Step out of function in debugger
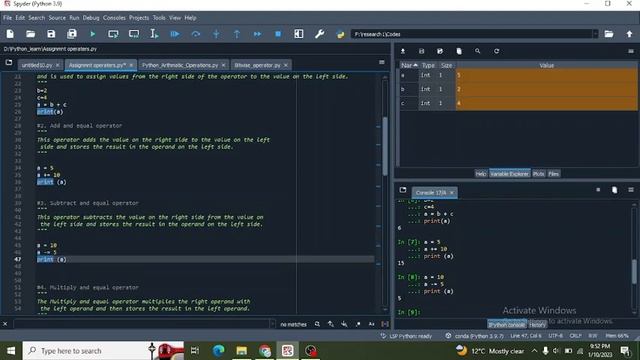Screen dimensions: 640x360 237,34
